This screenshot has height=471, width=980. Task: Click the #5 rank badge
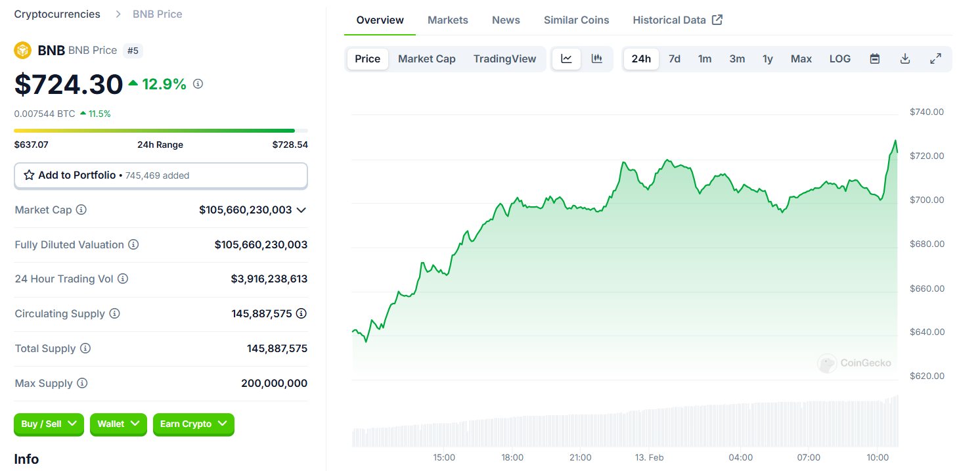(133, 51)
